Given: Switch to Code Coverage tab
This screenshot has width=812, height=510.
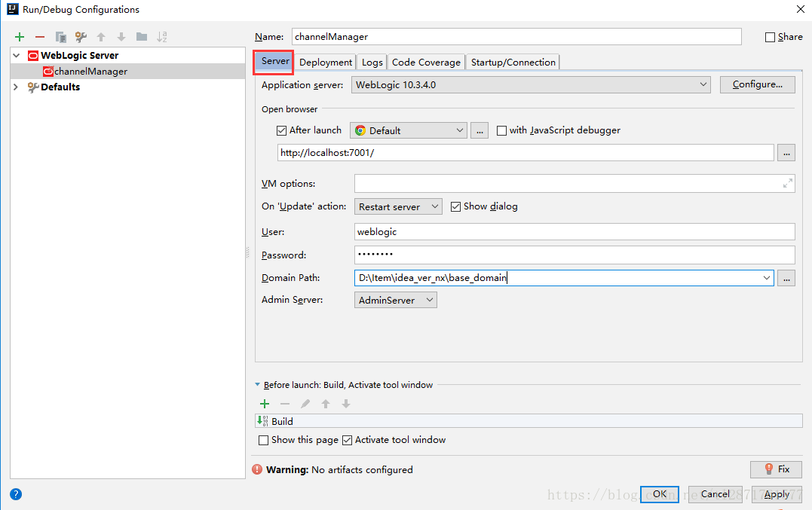Looking at the screenshot, I should click(x=426, y=62).
